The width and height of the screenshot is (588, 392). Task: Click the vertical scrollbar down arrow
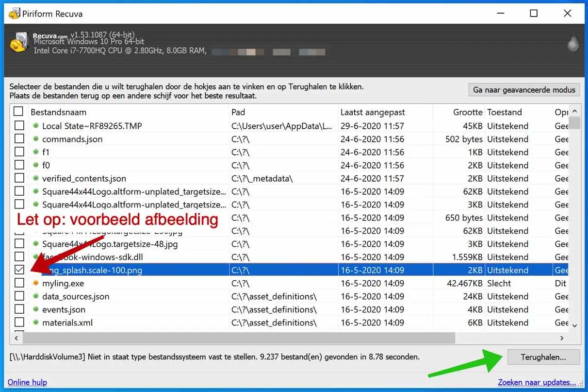coord(575,325)
